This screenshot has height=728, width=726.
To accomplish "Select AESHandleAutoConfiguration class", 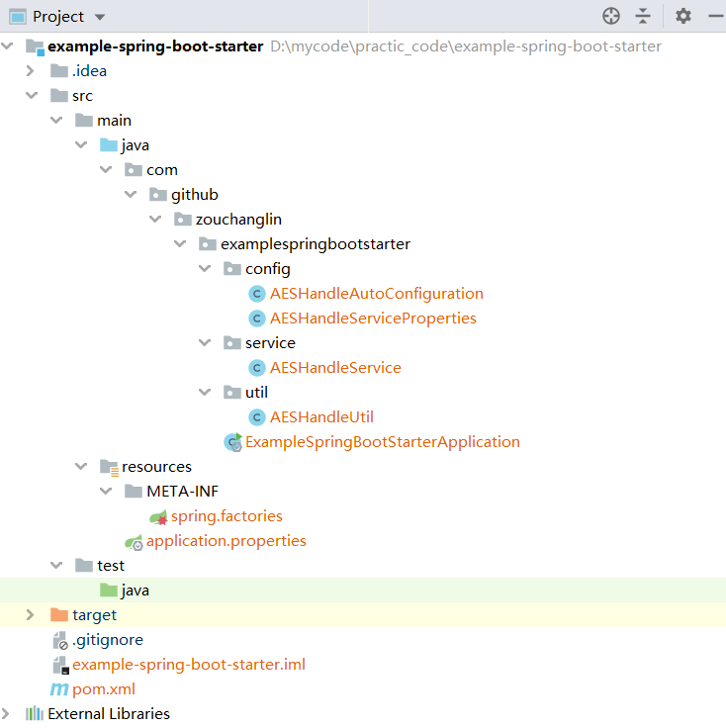I will click(x=376, y=294).
